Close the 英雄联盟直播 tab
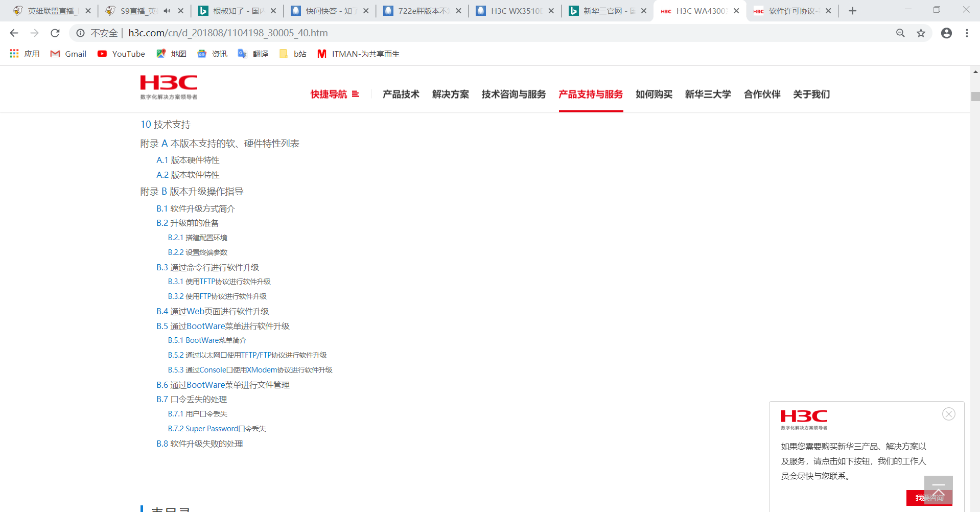This screenshot has height=512, width=980. (88, 11)
